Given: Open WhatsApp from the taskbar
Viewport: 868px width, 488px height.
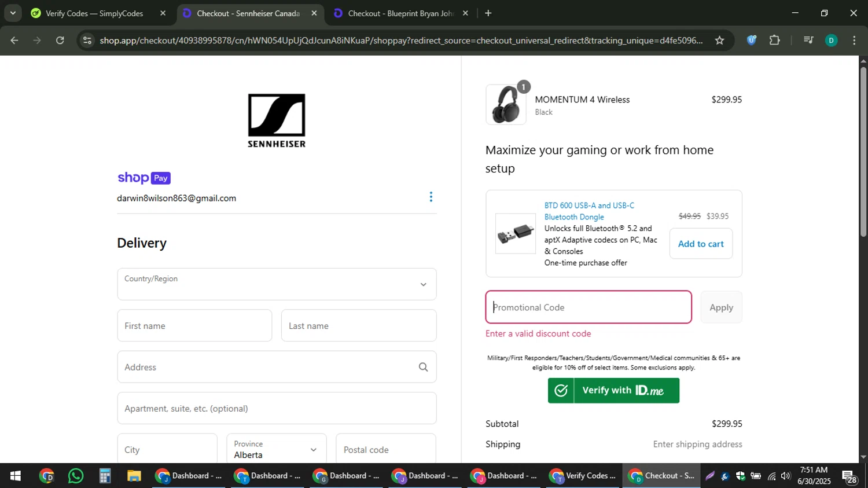Looking at the screenshot, I should coord(76,476).
